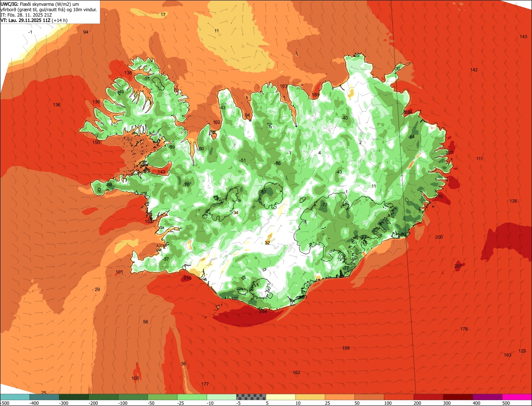Screen dimensions: 532x406
Task: Click the 169 value on the north coast
Action: pyautogui.click(x=315, y=95)
